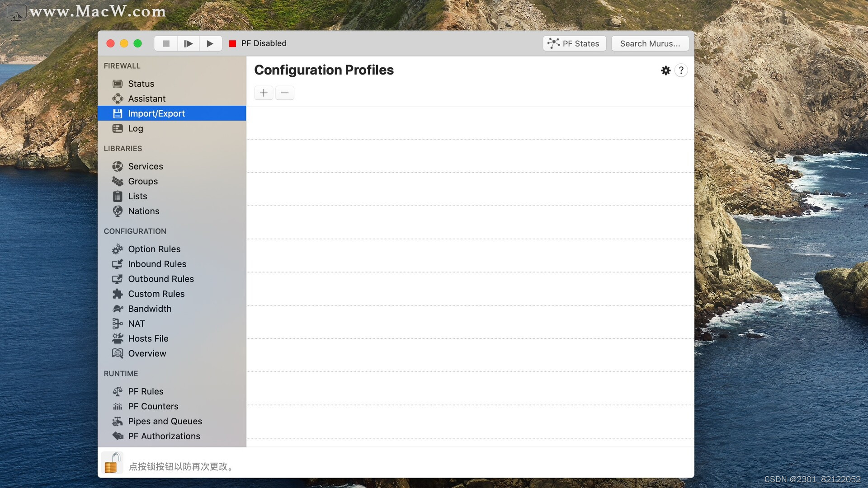The height and width of the screenshot is (488, 868).
Task: Open help via the question mark icon
Action: click(681, 70)
